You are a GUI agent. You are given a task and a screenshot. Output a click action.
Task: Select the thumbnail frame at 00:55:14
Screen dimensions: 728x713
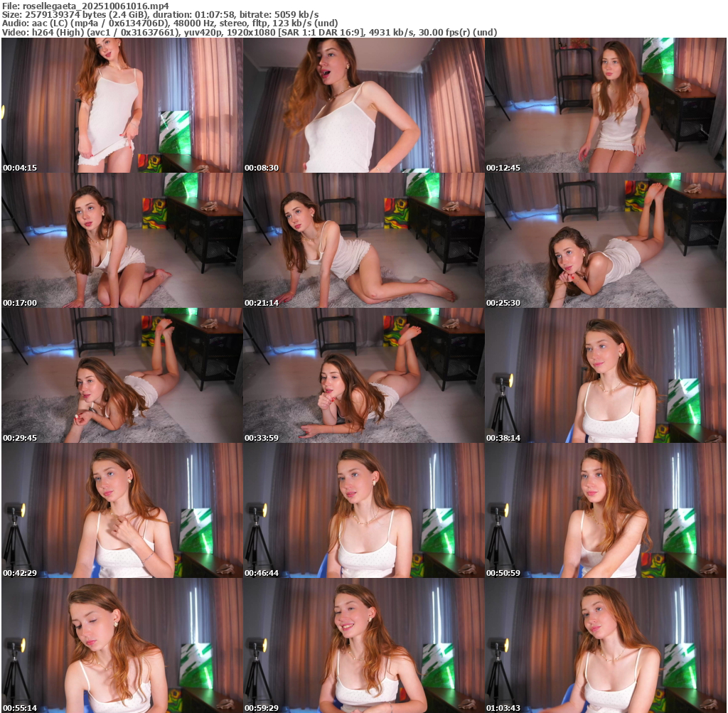122,645
